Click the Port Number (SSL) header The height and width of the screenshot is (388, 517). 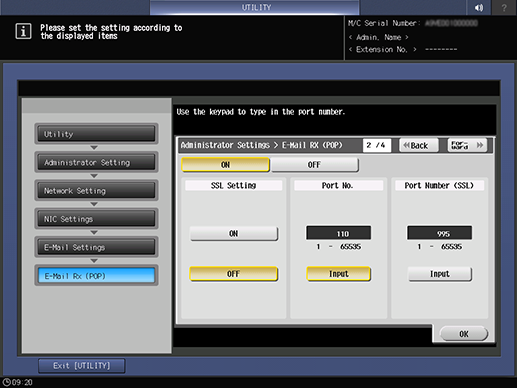click(439, 185)
